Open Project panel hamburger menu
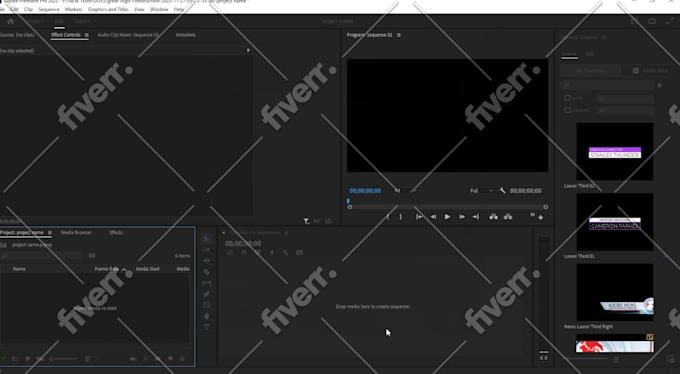Viewport: 680px width, 374px height. click(x=50, y=233)
